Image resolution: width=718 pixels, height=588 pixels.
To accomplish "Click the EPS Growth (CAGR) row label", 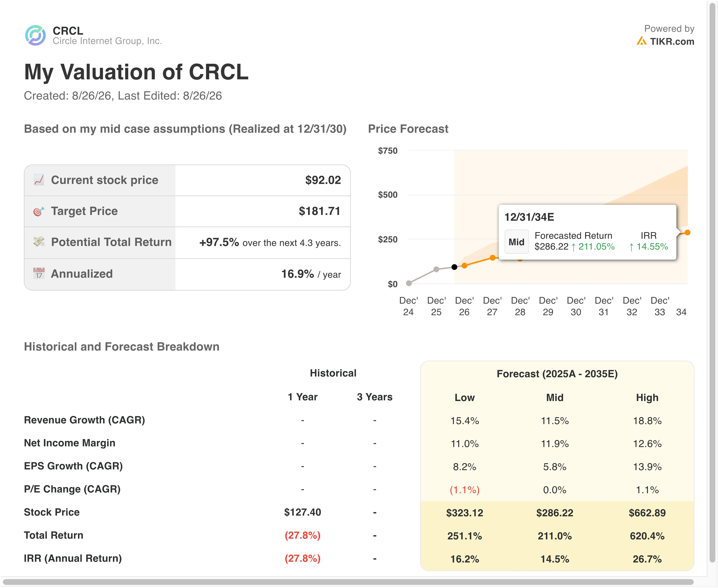I will (73, 466).
